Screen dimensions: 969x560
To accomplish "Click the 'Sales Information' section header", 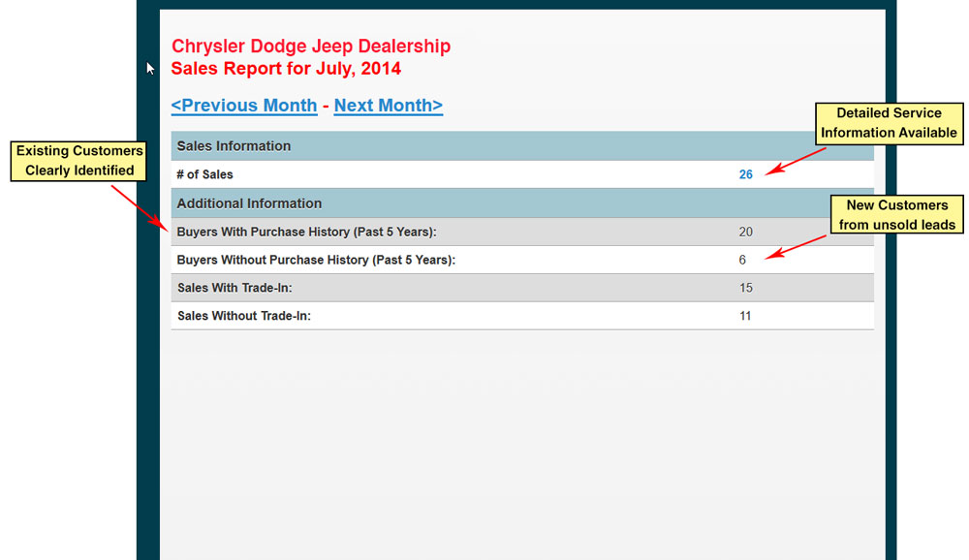I will (x=522, y=146).
